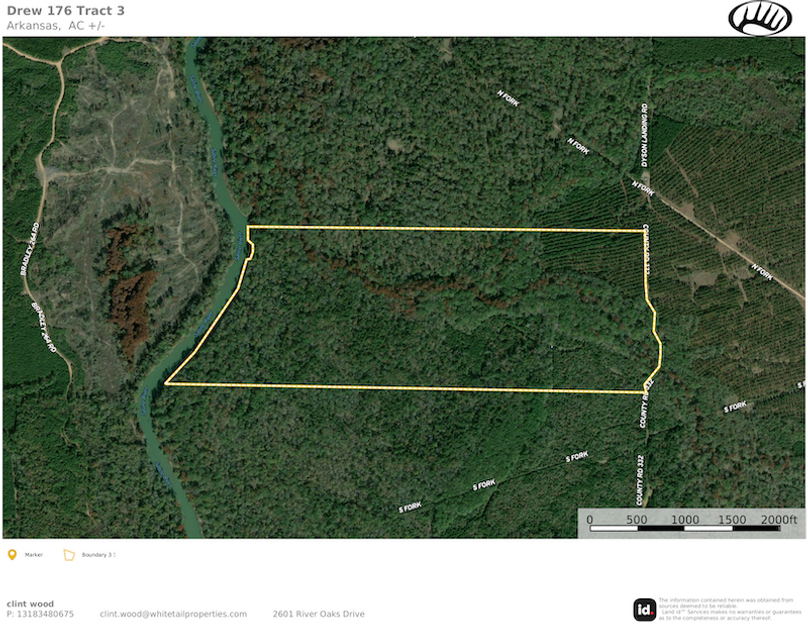Click the Dyson Landing Rd map label
This screenshot has width=808, height=624.
click(645, 135)
